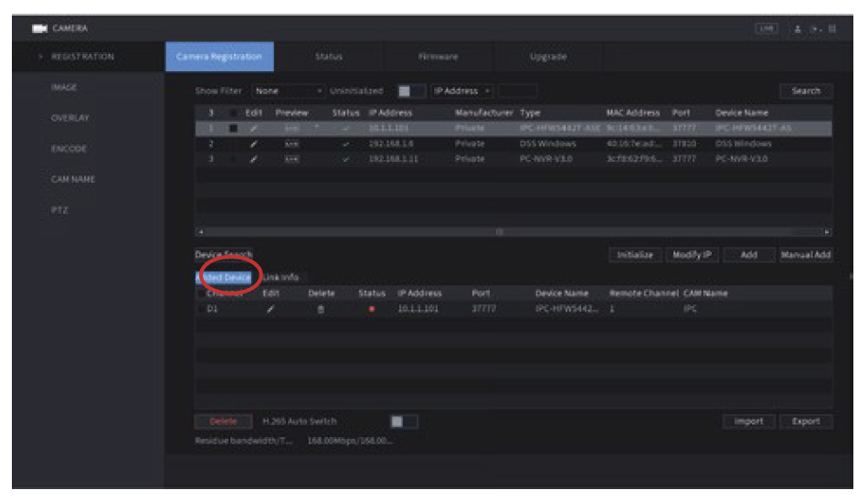Click the user account icon in header
The image size is (868, 501).
[x=797, y=29]
